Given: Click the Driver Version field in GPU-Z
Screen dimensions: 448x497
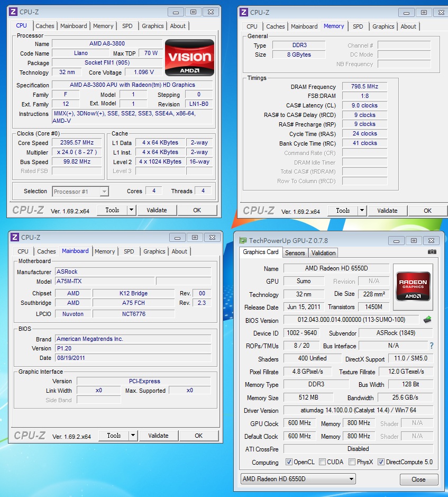Looking at the screenshot, I should [x=358, y=410].
